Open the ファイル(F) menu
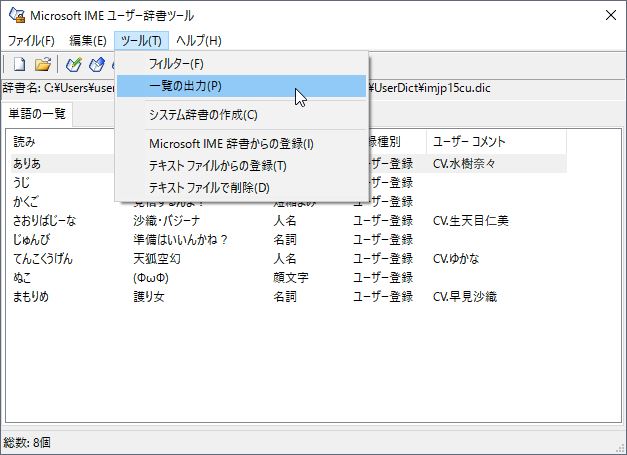This screenshot has width=627, height=455. 31,41
